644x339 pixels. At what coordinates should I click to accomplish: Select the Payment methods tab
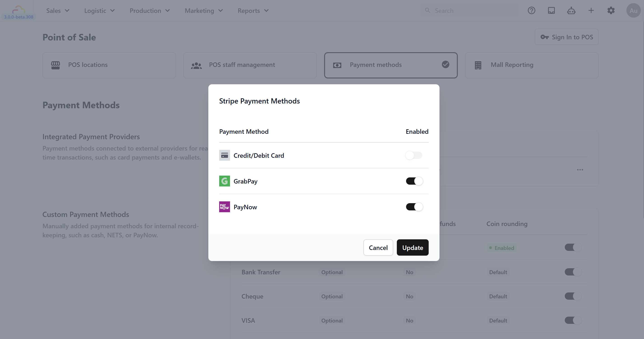click(x=391, y=65)
